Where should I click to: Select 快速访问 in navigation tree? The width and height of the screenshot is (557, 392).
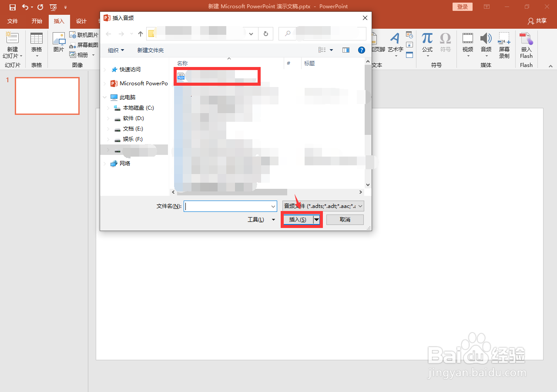(130, 69)
